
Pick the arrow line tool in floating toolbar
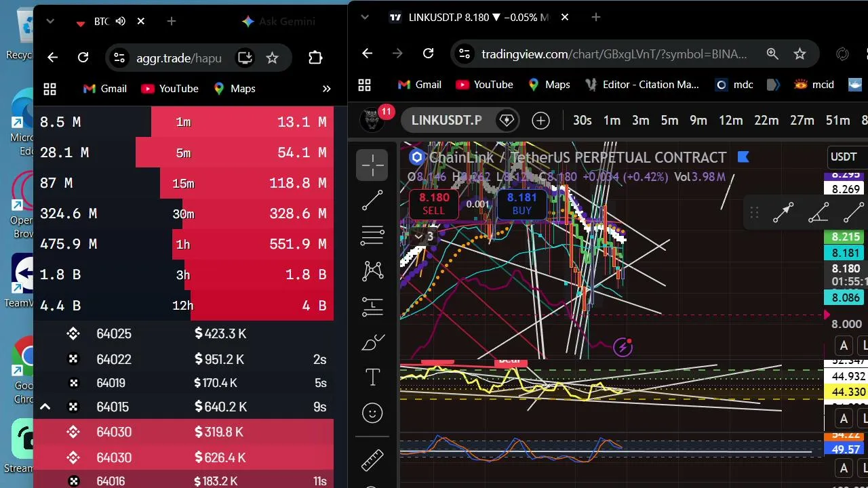pyautogui.click(x=783, y=213)
